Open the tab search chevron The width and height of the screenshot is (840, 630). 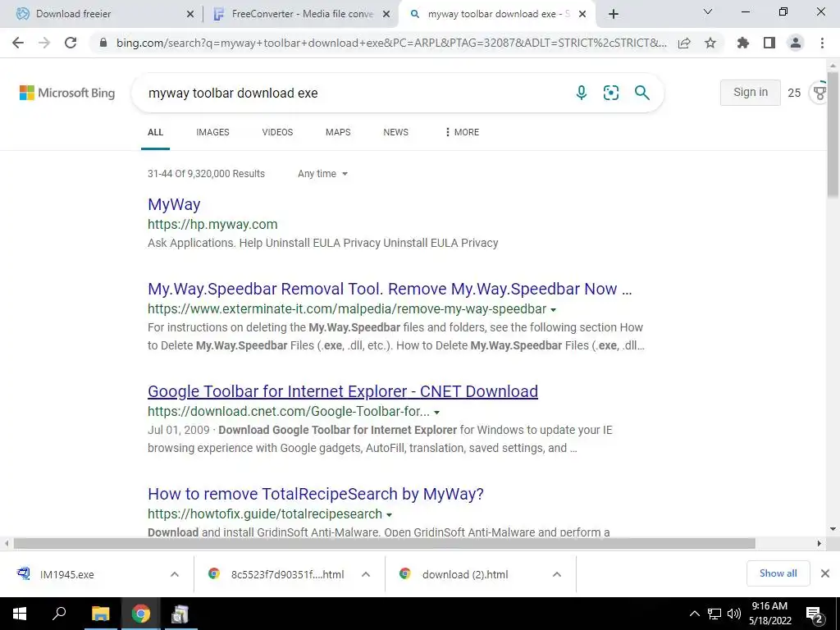708,11
